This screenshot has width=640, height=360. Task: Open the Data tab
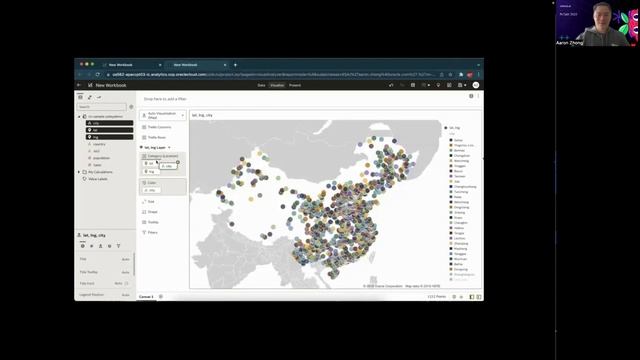point(261,85)
